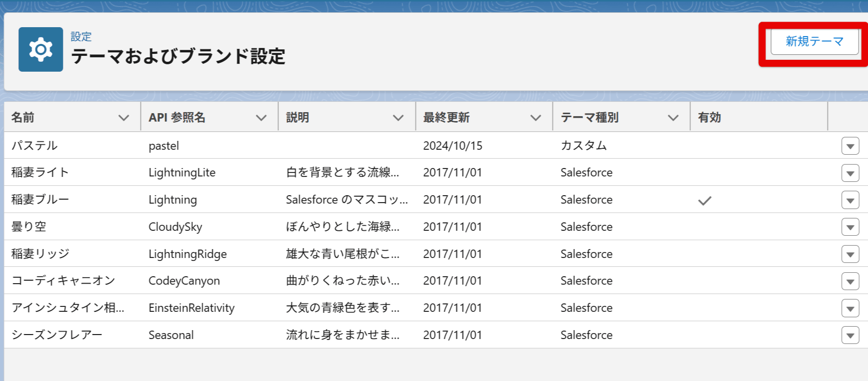The height and width of the screenshot is (381, 868).
Task: Click the Seasonal API name cell
Action: 171,335
